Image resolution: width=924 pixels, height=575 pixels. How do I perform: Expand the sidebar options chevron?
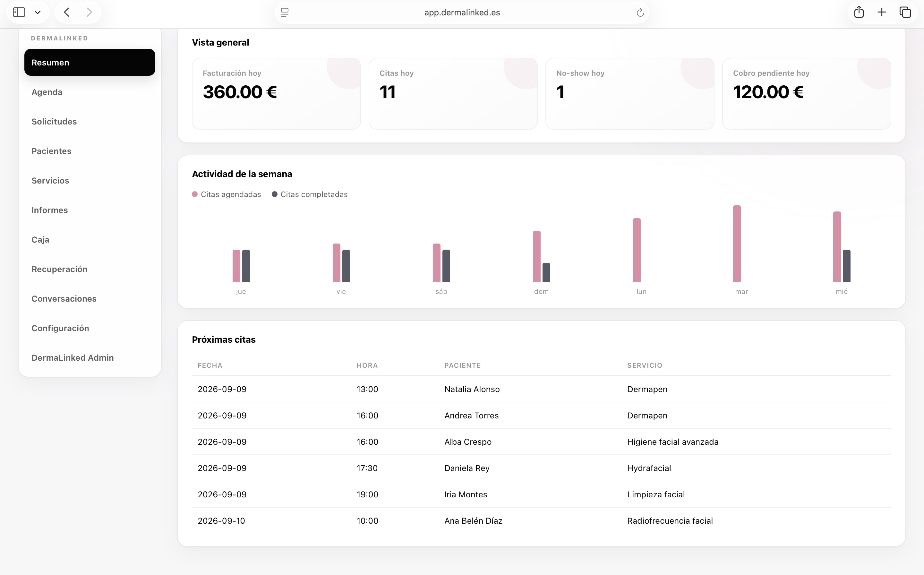(38, 13)
